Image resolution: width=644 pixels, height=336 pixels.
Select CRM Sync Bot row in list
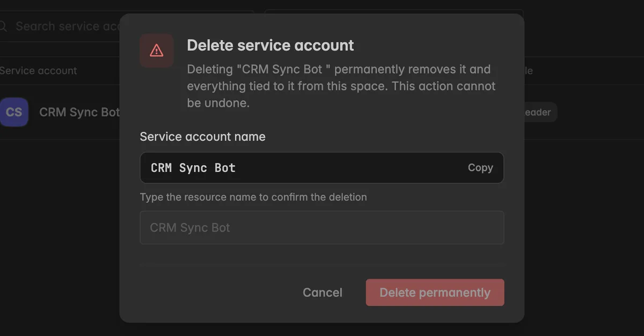point(60,112)
